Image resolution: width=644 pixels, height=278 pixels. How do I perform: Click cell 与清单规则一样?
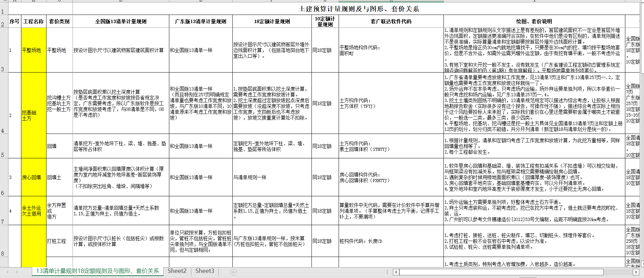point(272,177)
